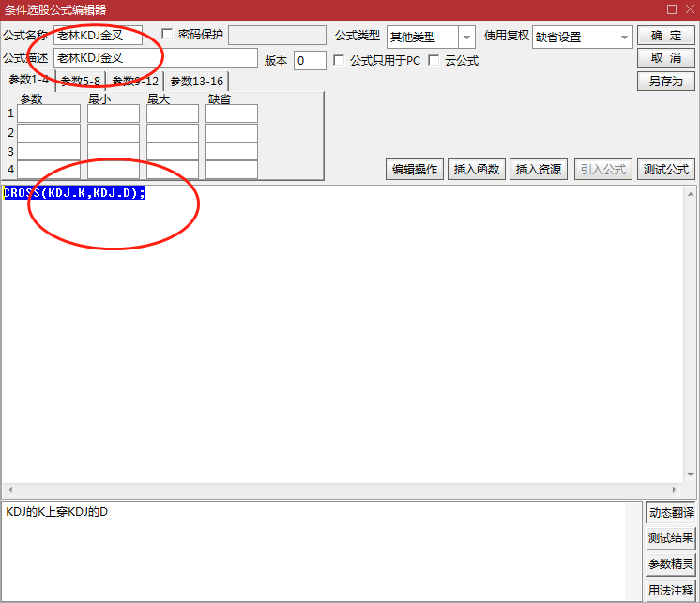The image size is (700, 603).
Task: Click row 2 parameter name cell
Action: [49, 133]
